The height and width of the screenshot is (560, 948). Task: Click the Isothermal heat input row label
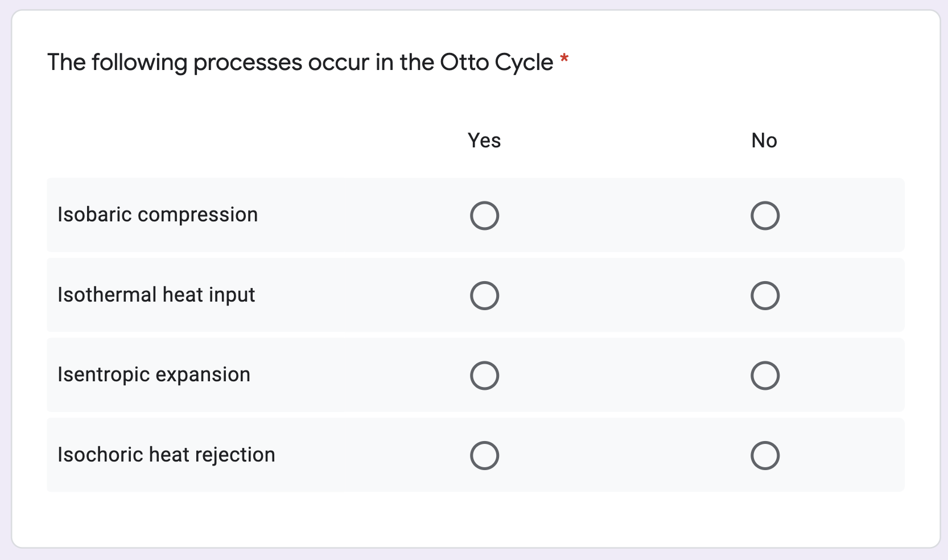coord(156,295)
